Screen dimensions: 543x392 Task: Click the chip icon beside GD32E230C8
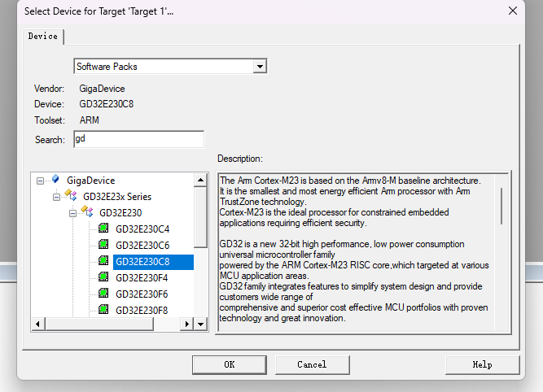tap(103, 260)
